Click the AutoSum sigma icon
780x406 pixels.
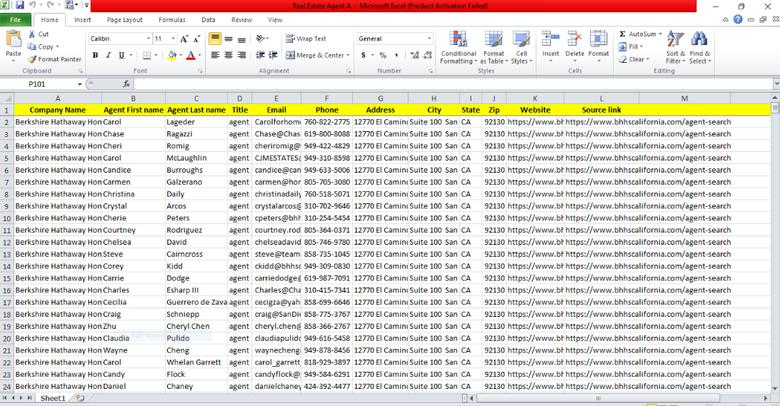[622, 34]
